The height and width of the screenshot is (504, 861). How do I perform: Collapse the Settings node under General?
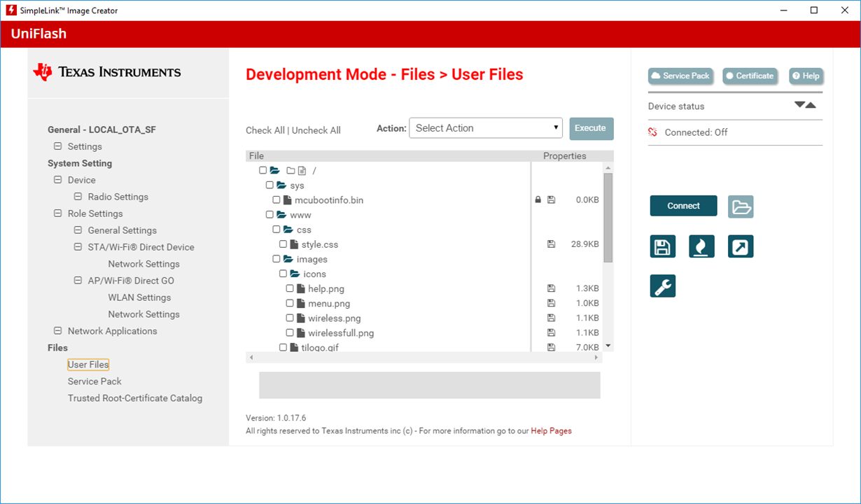(58, 146)
